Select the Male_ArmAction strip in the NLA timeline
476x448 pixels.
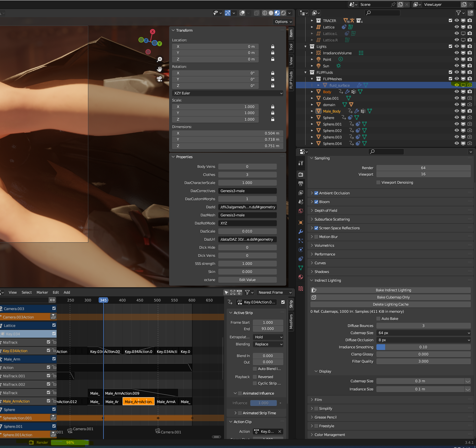point(138,401)
